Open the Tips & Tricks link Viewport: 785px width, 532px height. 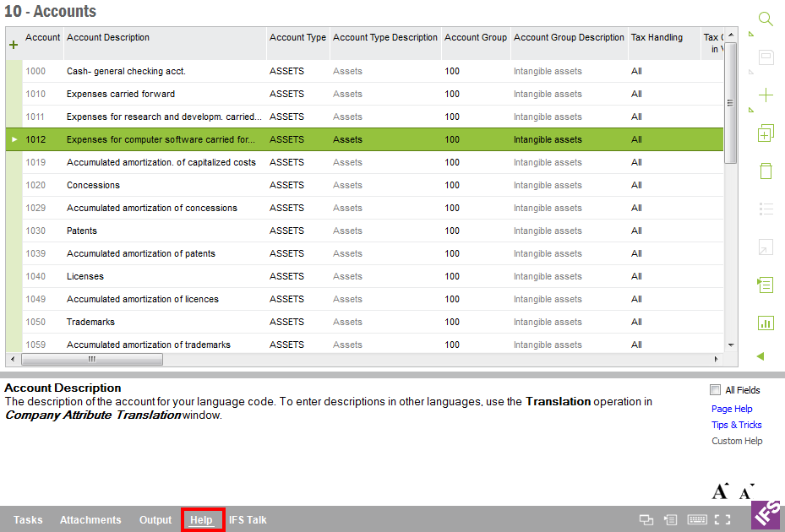click(736, 425)
